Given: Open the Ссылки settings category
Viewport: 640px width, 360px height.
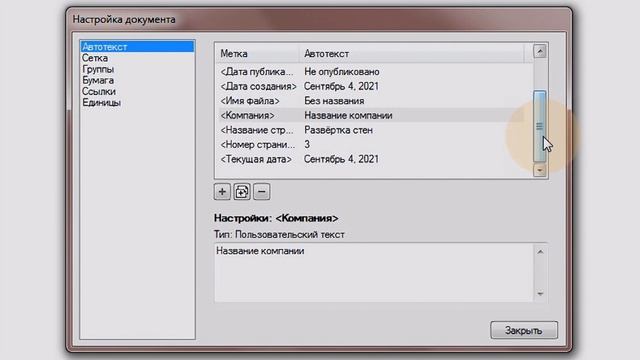Looking at the screenshot, I should coord(99,91).
